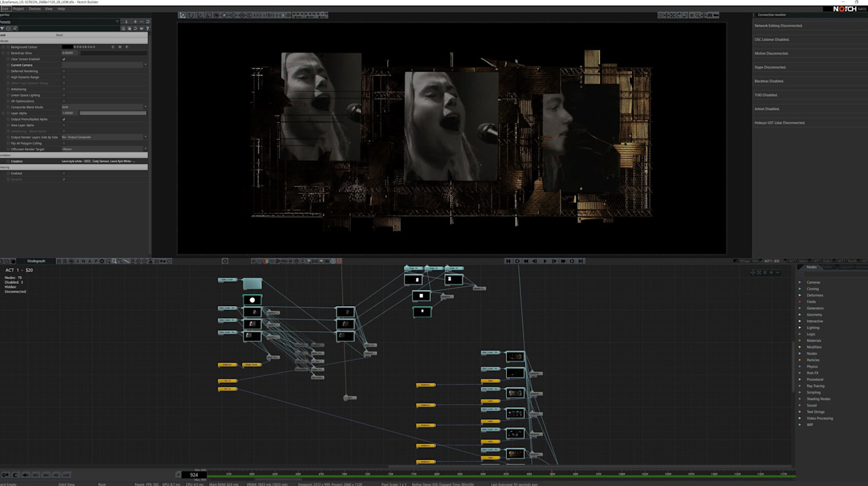Click the white circle node thumbnail

(x=252, y=300)
